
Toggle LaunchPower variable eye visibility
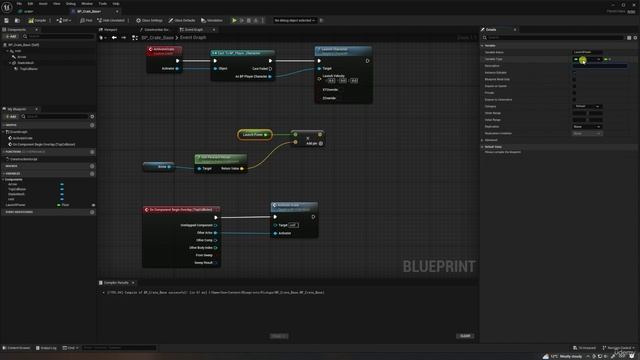click(x=93, y=205)
